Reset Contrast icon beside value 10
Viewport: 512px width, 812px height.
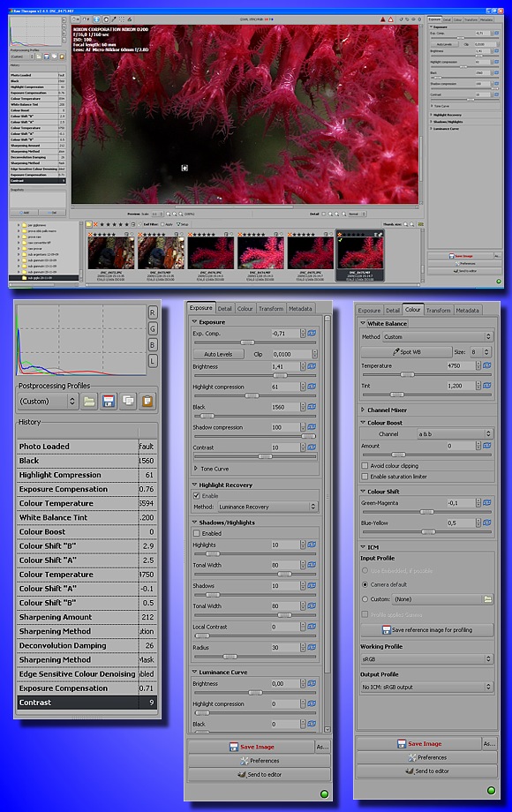(312, 447)
